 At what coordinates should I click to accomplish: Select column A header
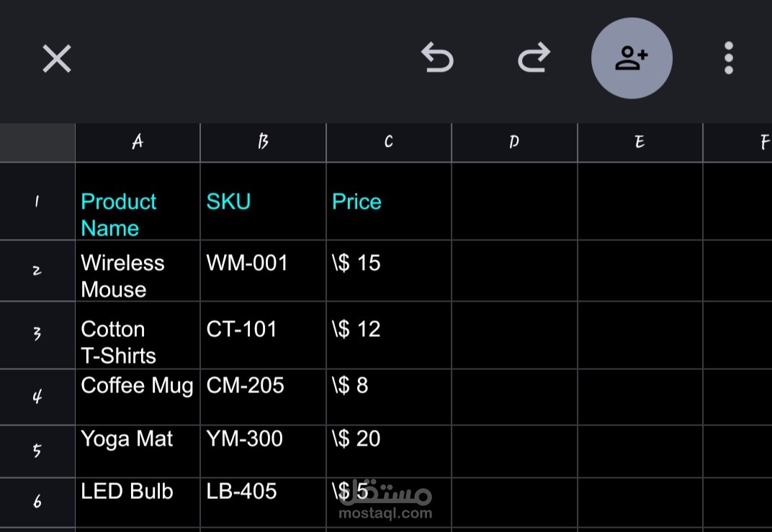(x=138, y=143)
